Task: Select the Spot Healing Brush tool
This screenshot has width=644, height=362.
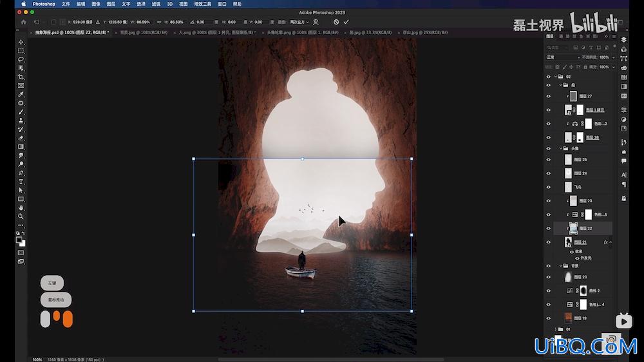Action: click(x=21, y=103)
